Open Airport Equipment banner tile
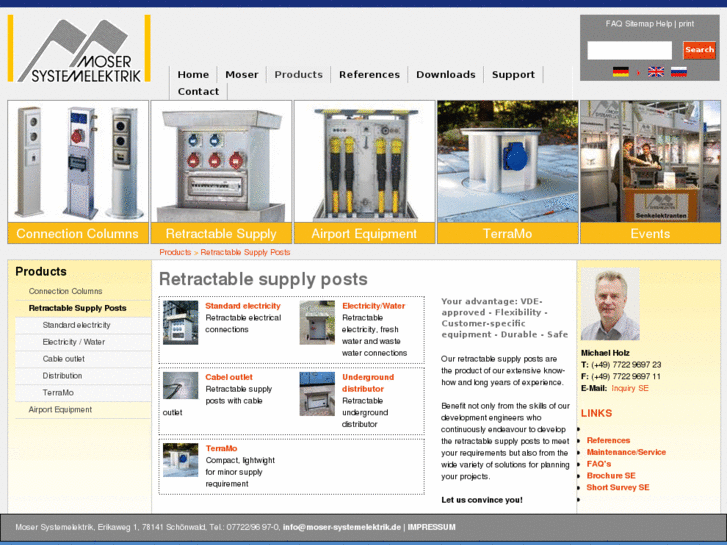727x545 pixels. coord(364,172)
